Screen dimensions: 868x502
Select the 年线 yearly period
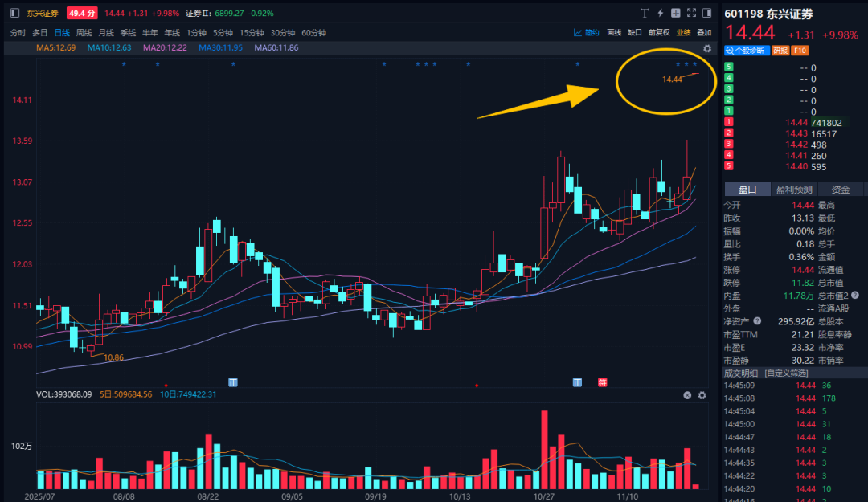(x=172, y=33)
